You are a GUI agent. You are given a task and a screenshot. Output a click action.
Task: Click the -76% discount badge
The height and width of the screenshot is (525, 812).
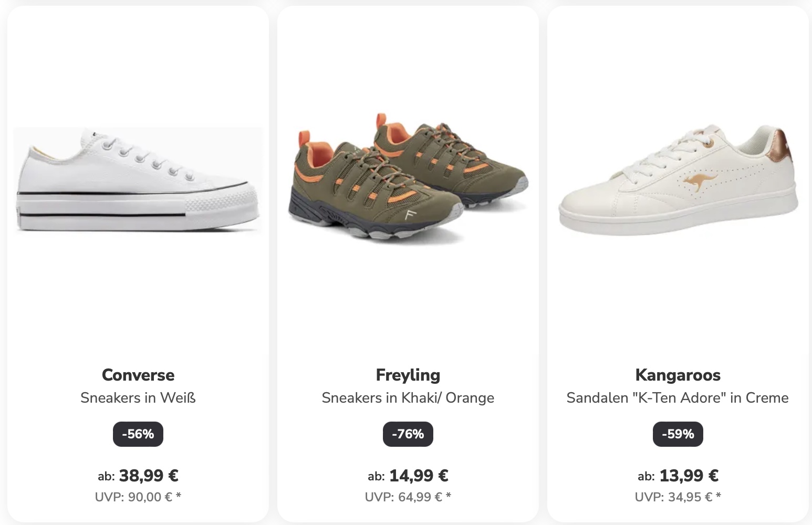point(408,434)
